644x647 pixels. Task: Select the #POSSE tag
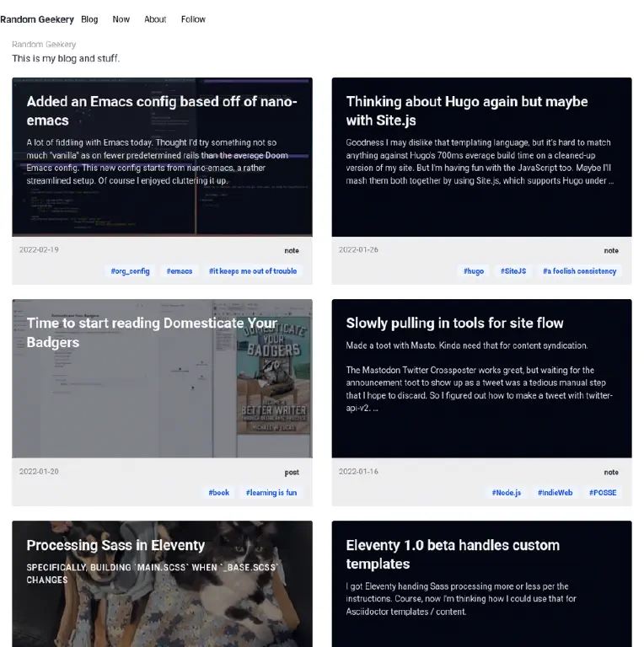[603, 493]
